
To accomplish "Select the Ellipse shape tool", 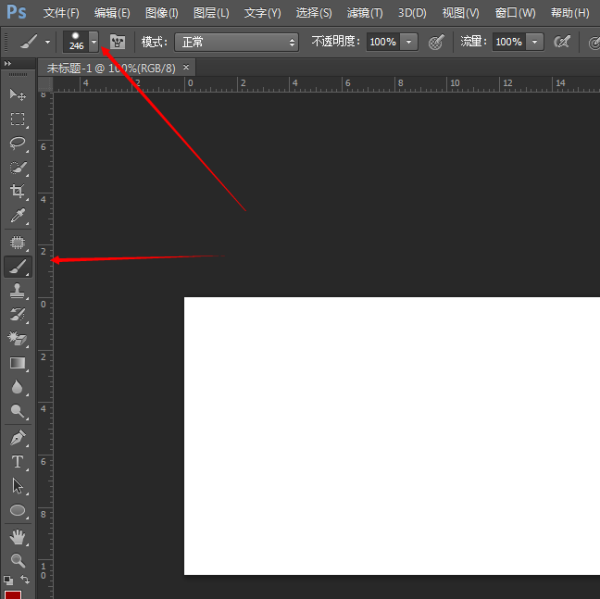I will coord(18,511).
